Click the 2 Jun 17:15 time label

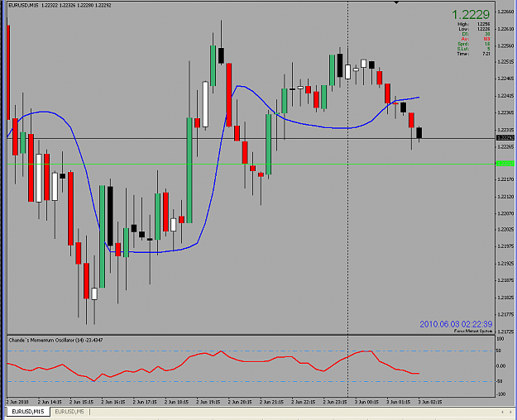click(x=145, y=402)
